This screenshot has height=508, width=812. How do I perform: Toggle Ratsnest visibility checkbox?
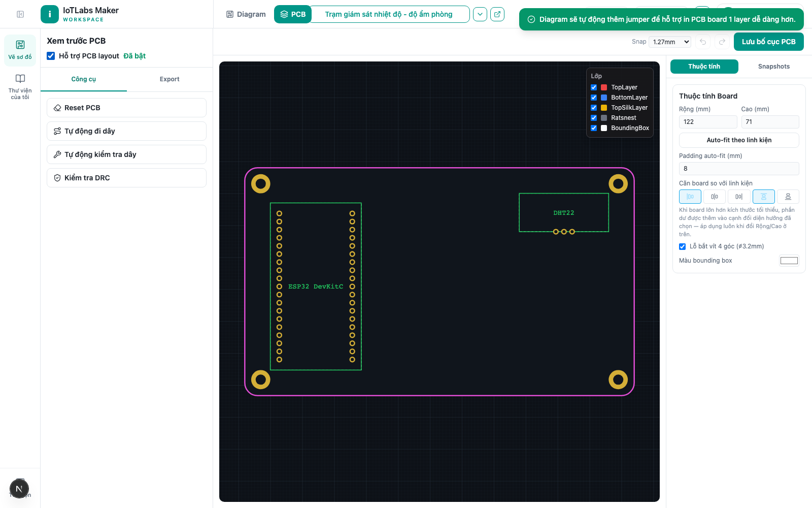click(x=594, y=118)
